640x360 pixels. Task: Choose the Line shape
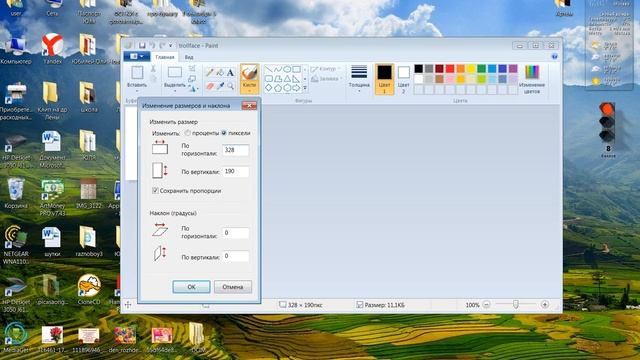(x=269, y=69)
